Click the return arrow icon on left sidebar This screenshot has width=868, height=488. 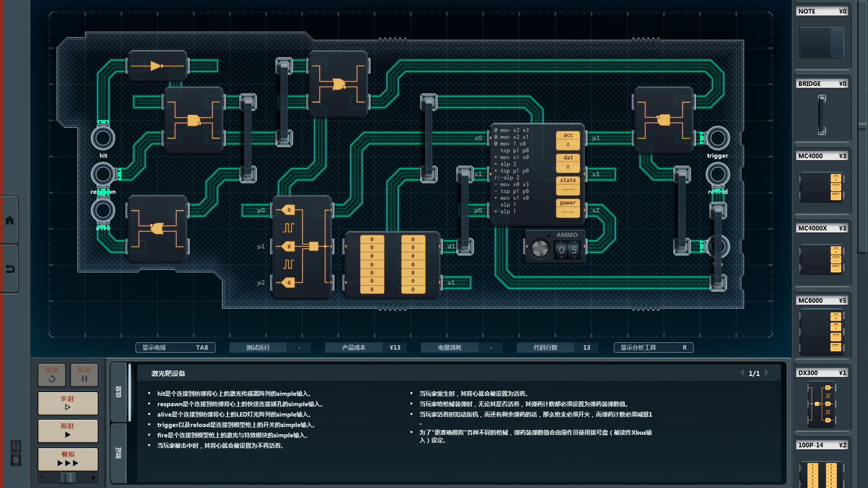pyautogui.click(x=9, y=269)
